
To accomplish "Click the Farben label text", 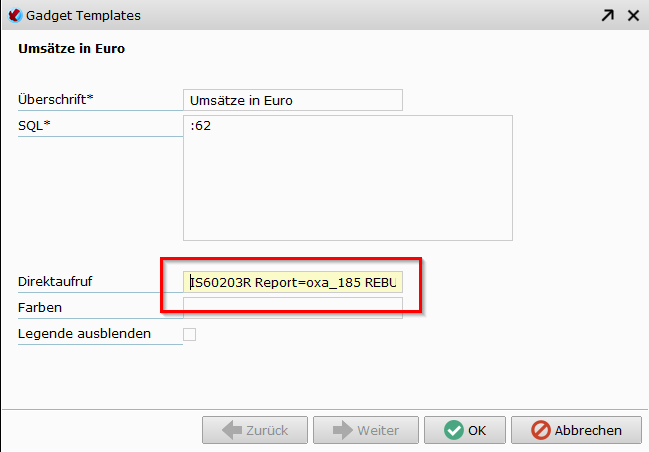I will (40, 308).
